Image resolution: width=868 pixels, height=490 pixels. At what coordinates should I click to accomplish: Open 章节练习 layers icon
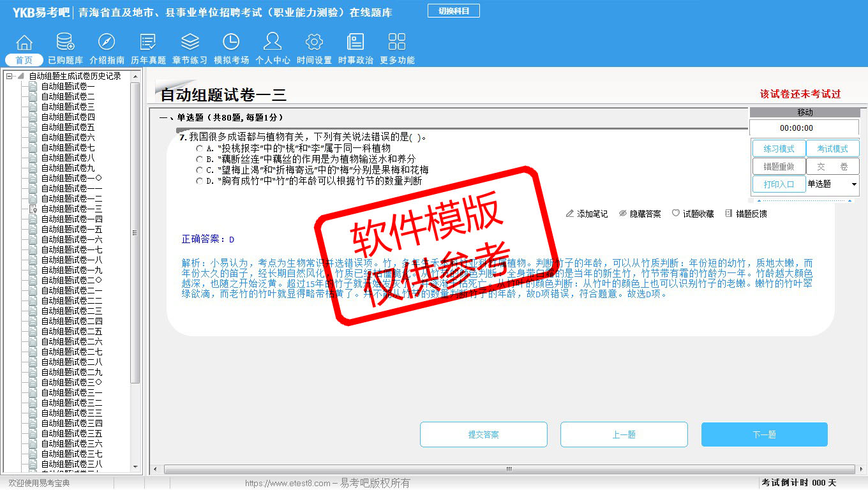(x=190, y=43)
